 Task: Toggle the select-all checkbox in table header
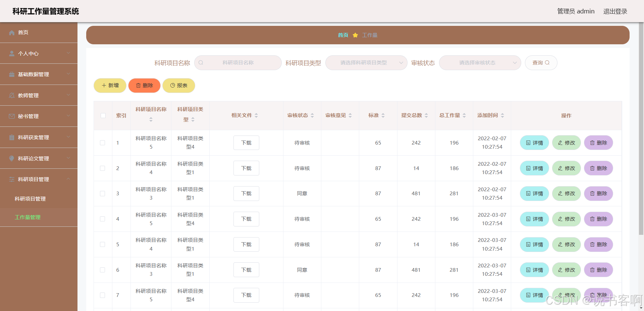[103, 116]
